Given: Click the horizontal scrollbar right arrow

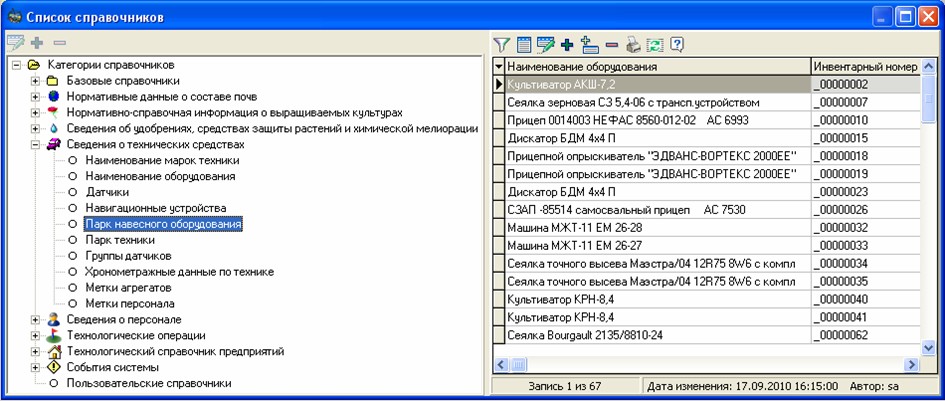Looking at the screenshot, I should point(911,365).
